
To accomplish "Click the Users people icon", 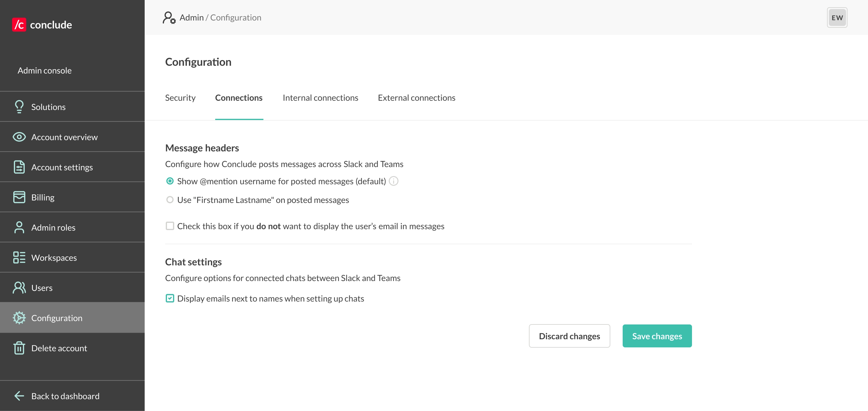I will pos(19,287).
